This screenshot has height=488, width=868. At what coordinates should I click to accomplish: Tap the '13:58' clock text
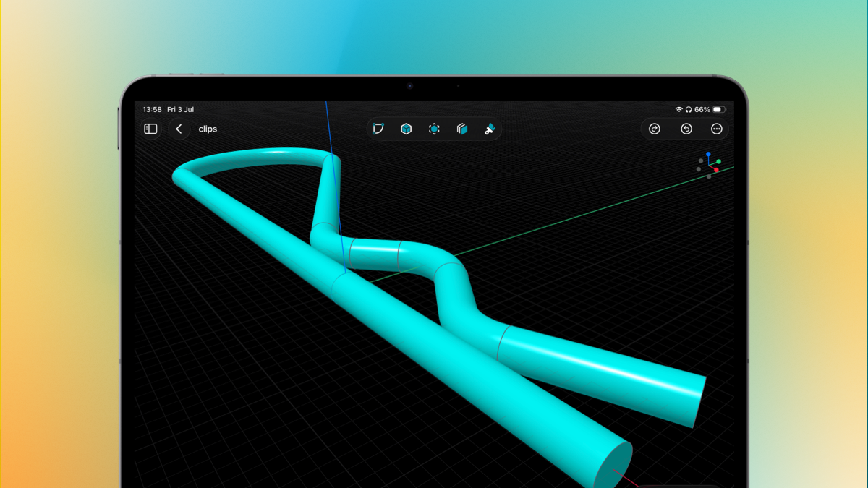[x=152, y=110]
